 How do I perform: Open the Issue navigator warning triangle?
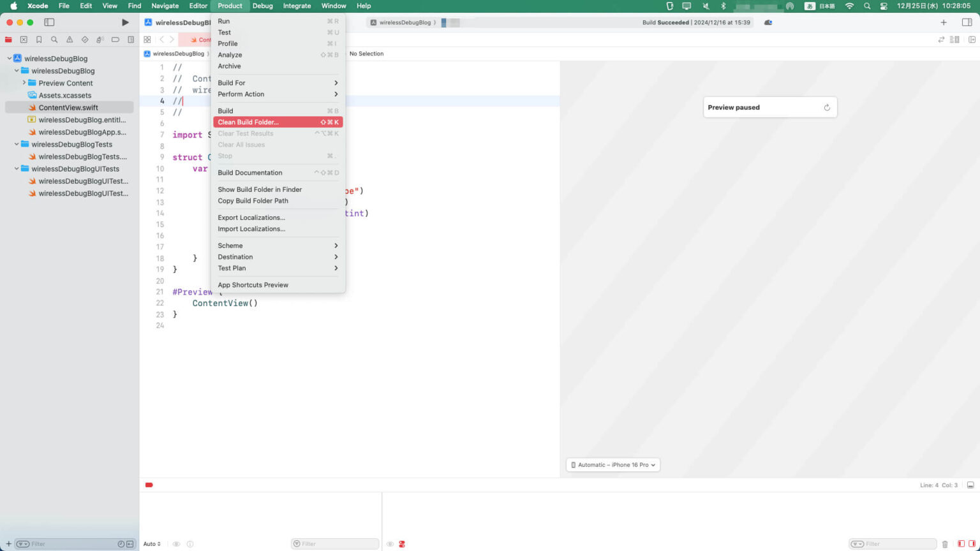pyautogui.click(x=70, y=40)
